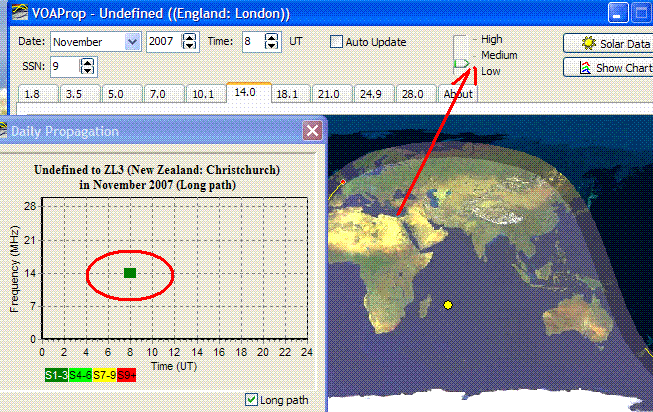Click the 'Time (UT)' axis label

[174, 366]
